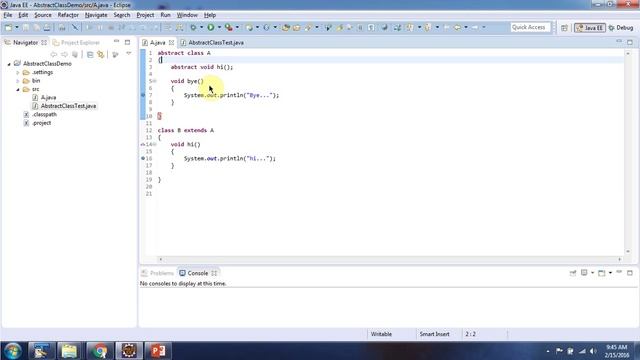The image size is (640, 360).
Task: Toggle the breakpoint marker on line 16
Action: click(143, 158)
